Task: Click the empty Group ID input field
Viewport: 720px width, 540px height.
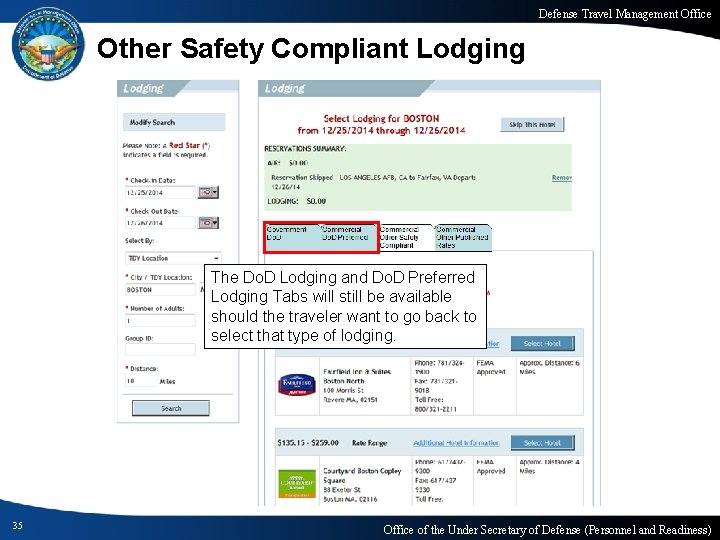Action: [x=160, y=350]
